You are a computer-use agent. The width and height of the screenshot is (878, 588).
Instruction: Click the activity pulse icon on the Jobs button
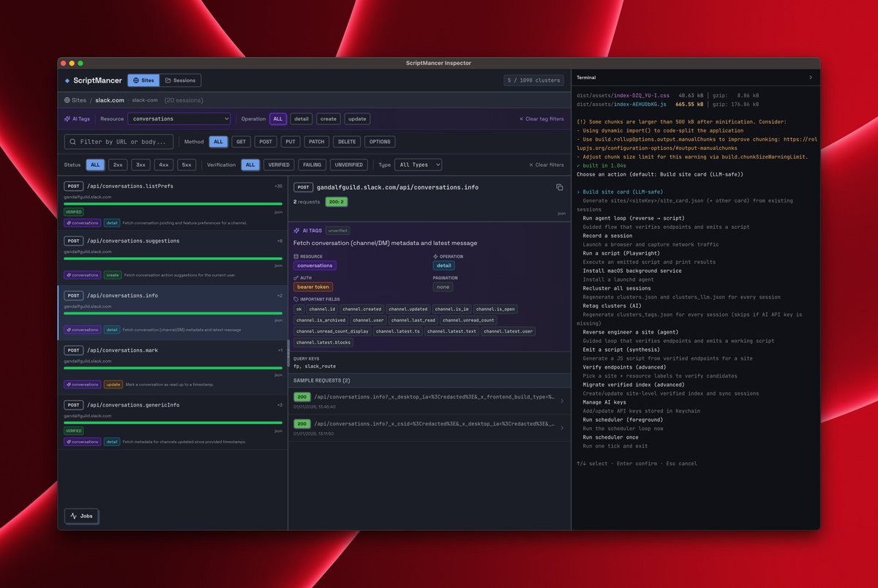(x=73, y=516)
